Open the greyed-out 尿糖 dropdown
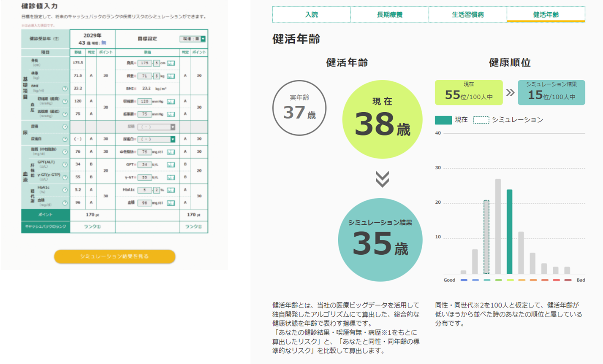The height and width of the screenshot is (364, 603). coord(157,127)
